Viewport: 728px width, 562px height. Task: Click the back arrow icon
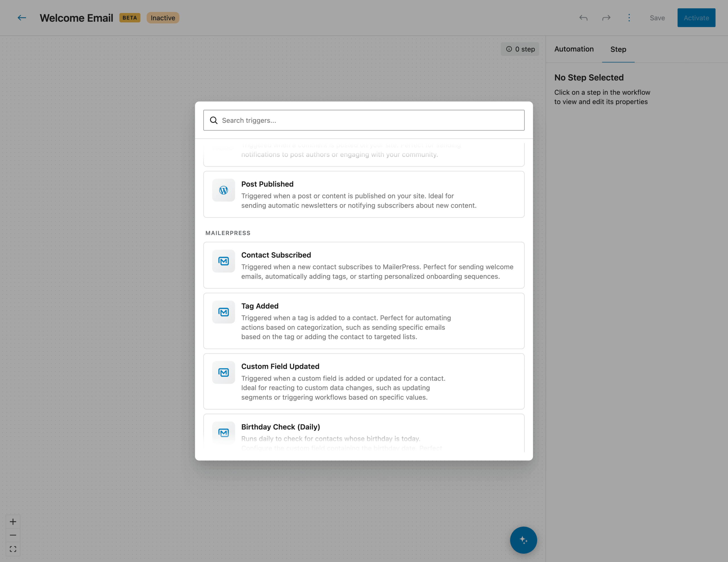click(x=22, y=18)
